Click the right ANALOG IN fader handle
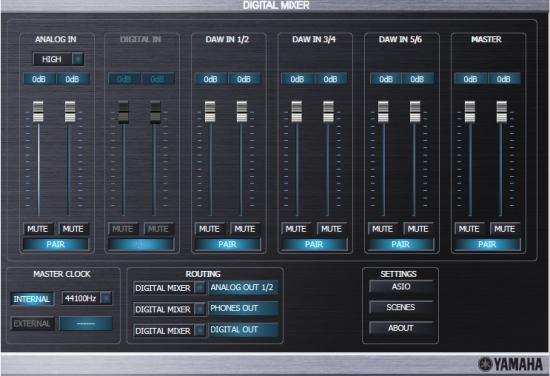This screenshot has height=376, width=550. coord(70,112)
